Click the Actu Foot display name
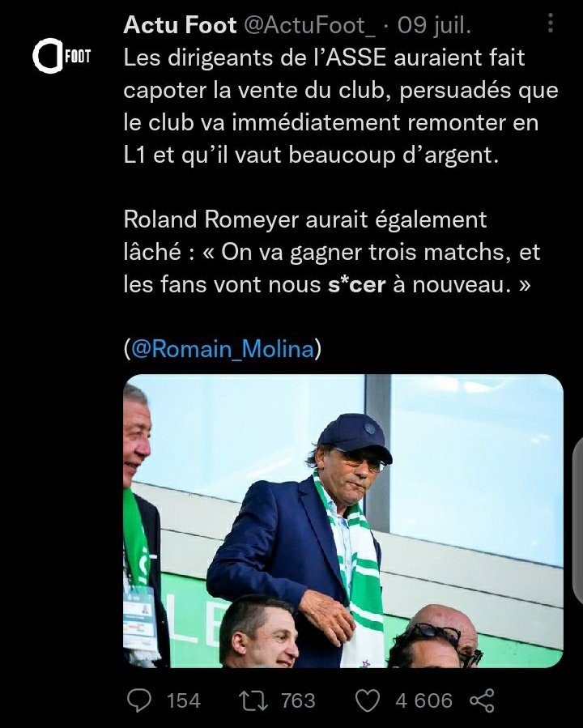583x728 pixels. [180, 24]
